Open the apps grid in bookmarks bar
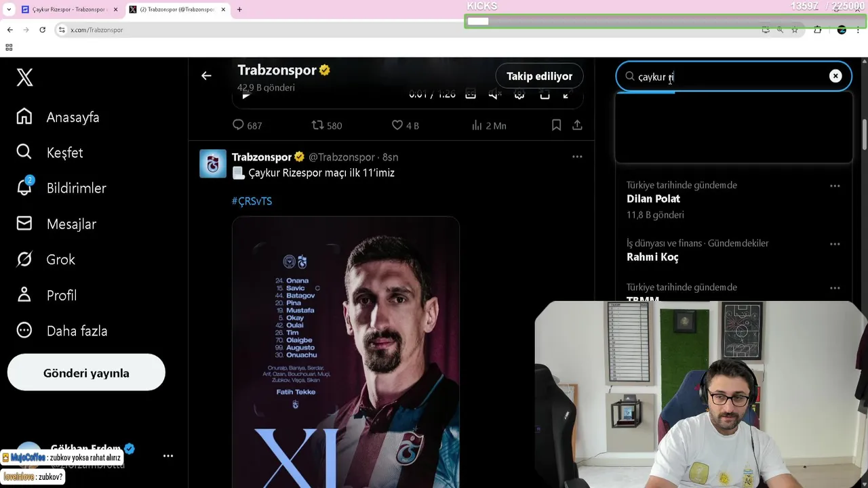This screenshot has width=868, height=488. 9,47
